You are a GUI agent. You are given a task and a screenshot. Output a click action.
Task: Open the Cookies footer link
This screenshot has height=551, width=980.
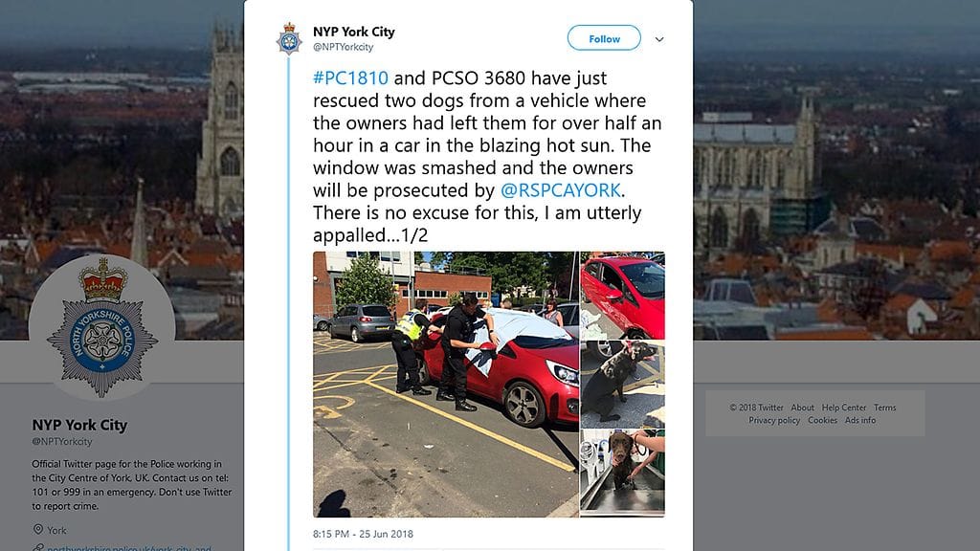pyautogui.click(x=822, y=421)
